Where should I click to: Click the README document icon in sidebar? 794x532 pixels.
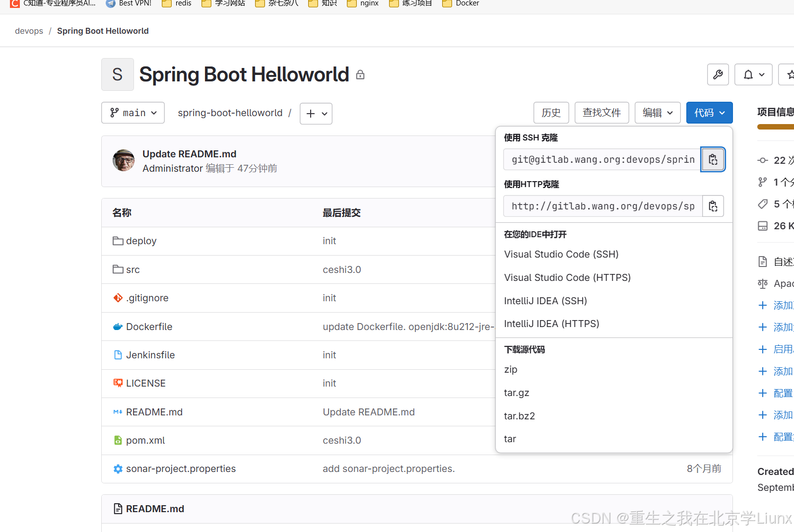[x=763, y=262]
